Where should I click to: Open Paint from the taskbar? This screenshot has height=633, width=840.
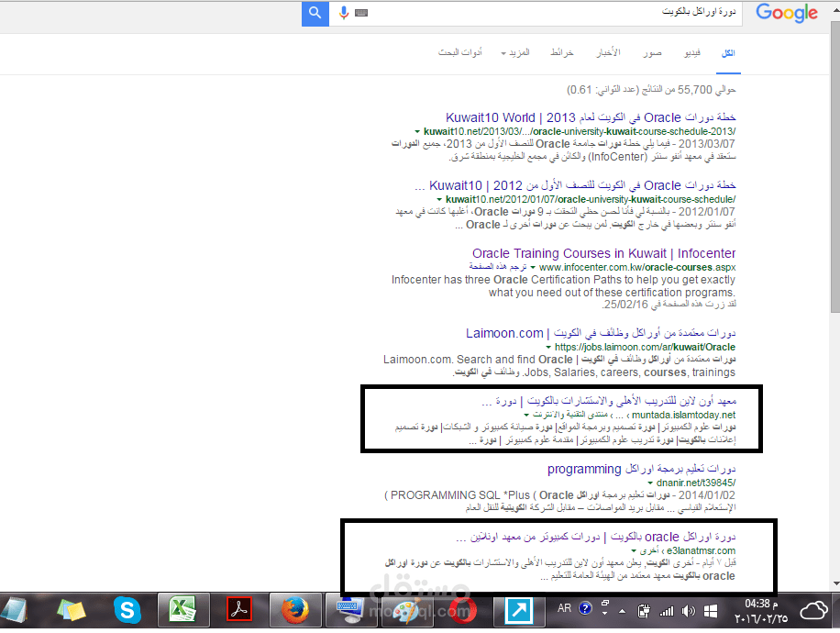click(x=405, y=611)
